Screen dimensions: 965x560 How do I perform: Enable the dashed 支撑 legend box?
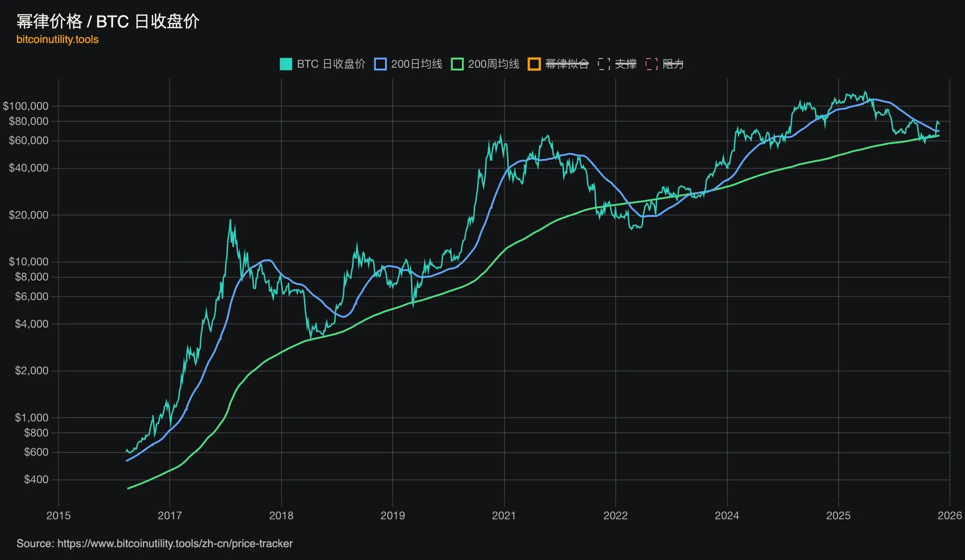coord(604,64)
